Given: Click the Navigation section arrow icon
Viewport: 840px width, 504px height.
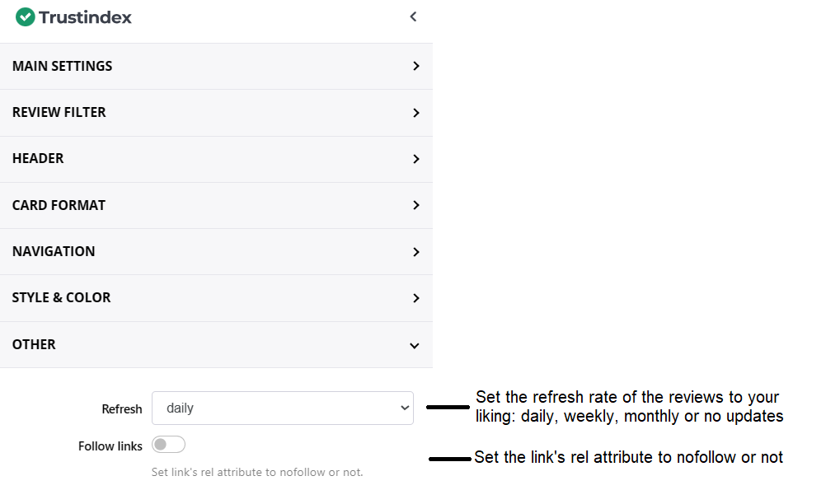Looking at the screenshot, I should click(416, 252).
